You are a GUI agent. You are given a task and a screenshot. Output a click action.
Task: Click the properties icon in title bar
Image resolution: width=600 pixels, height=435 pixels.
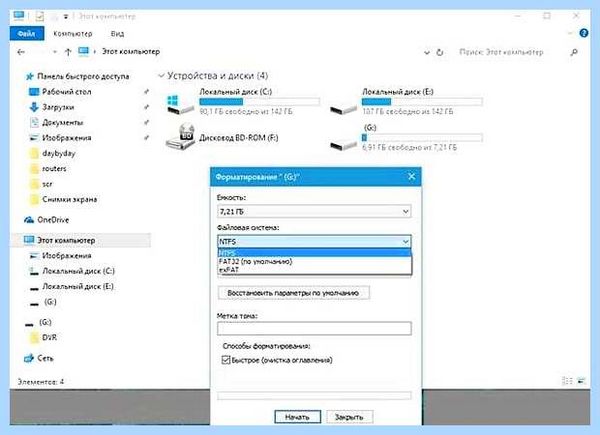40,16
